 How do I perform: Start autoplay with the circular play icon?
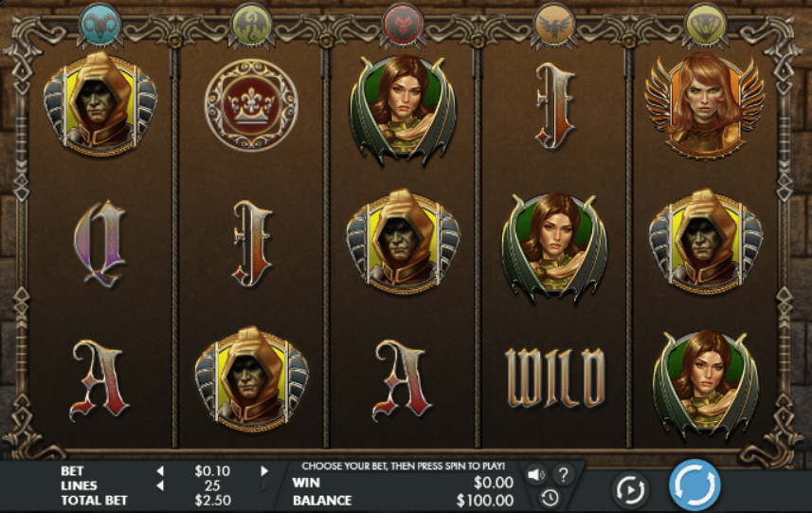click(630, 489)
